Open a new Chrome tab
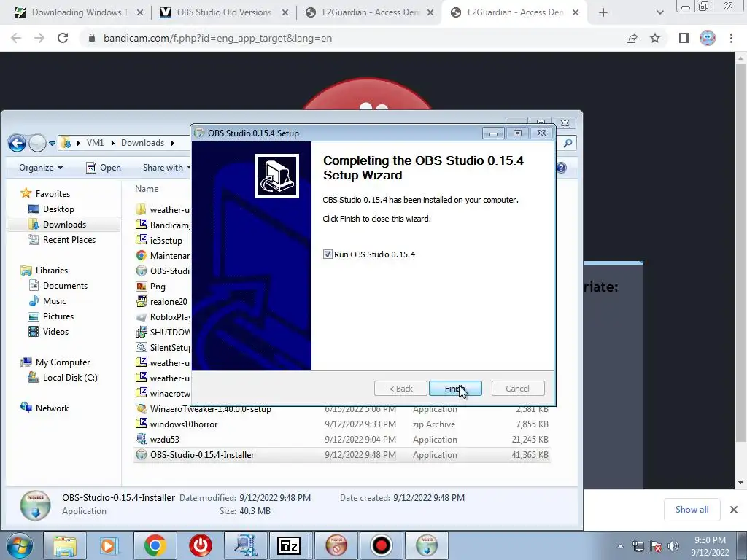This screenshot has height=560, width=747. pos(603,12)
